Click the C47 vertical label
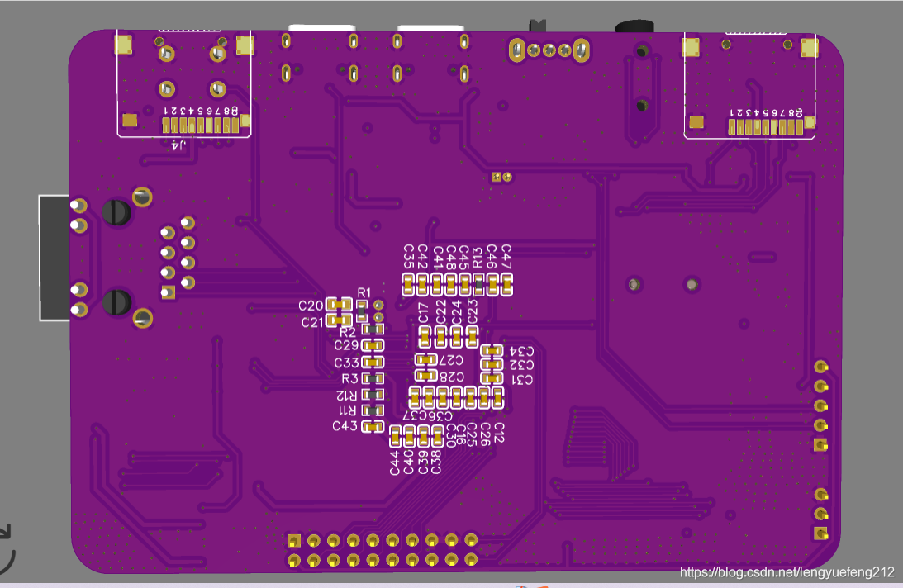 click(x=506, y=257)
